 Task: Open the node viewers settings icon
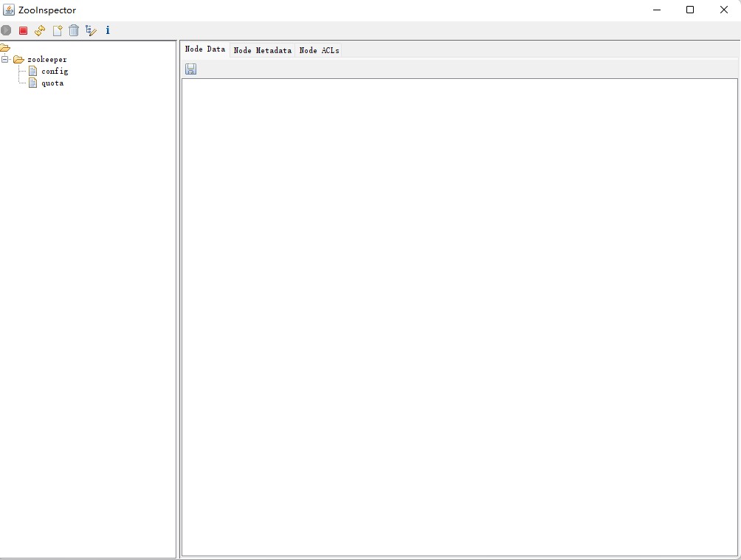tap(91, 30)
